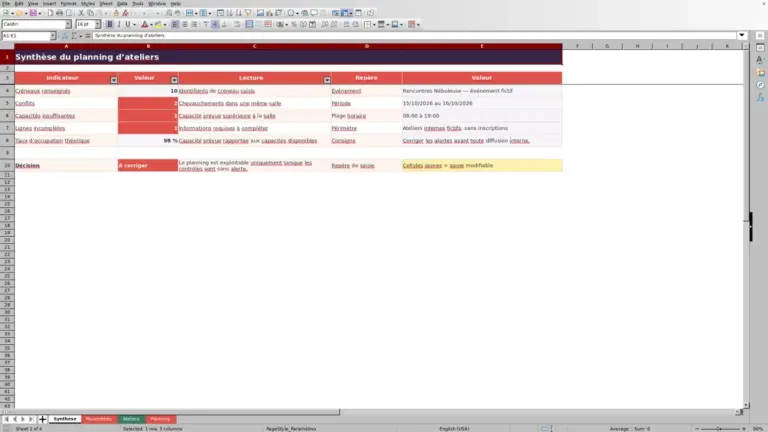Viewport: 768px width, 432px height.
Task: Switch to the Planning sheet tab
Action: coord(160,419)
